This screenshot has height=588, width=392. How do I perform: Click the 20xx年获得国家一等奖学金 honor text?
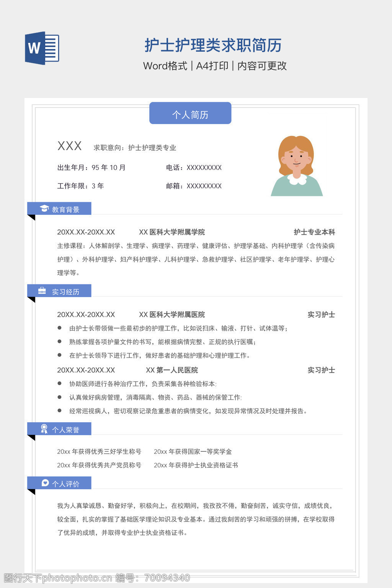pos(193,452)
